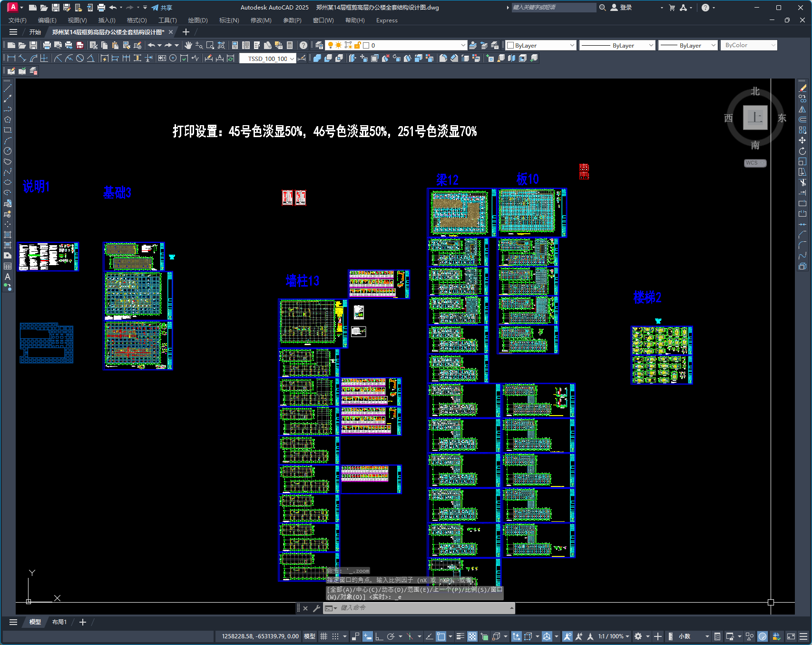The image size is (812, 645).
Task: Click the Zoom Window toolbar icon
Action: click(x=210, y=45)
